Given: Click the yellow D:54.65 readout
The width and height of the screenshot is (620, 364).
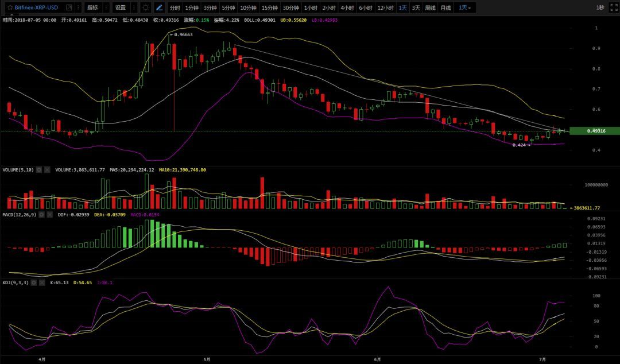Looking at the screenshot, I should tap(83, 282).
